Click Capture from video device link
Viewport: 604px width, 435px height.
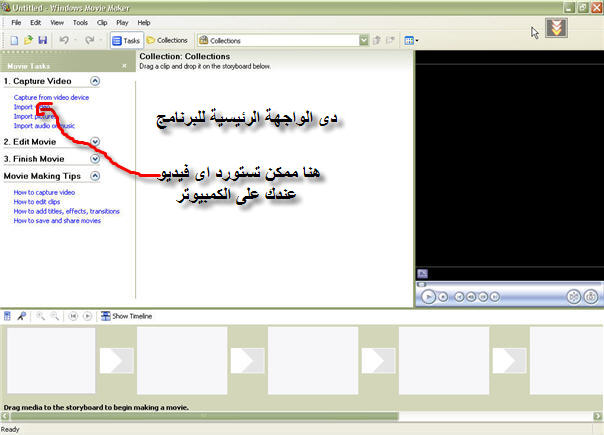[x=51, y=97]
